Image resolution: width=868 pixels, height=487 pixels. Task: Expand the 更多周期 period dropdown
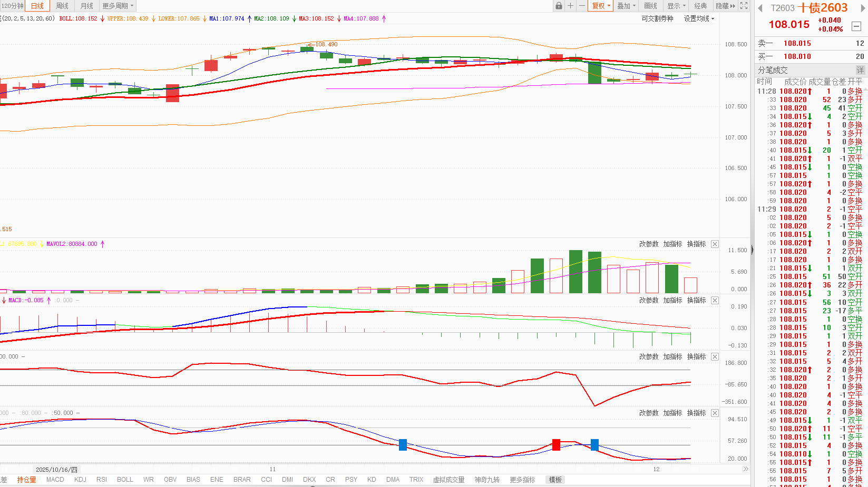tap(118, 6)
